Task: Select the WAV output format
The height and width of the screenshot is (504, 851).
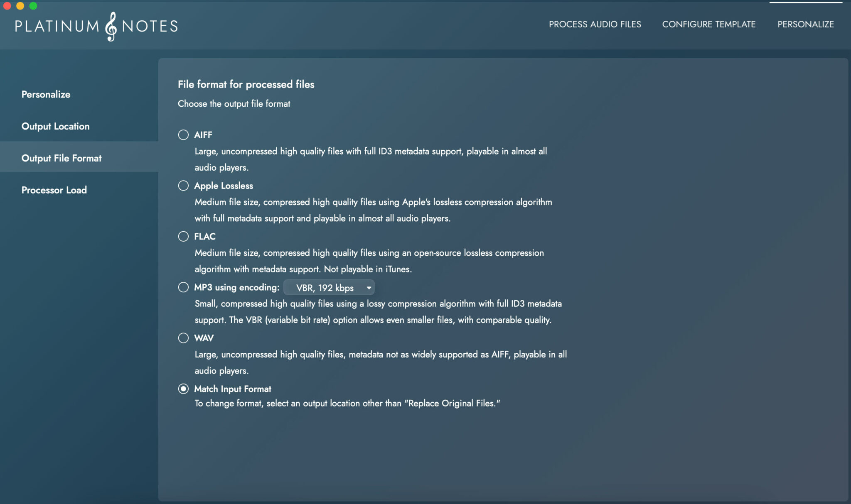Action: [183, 338]
